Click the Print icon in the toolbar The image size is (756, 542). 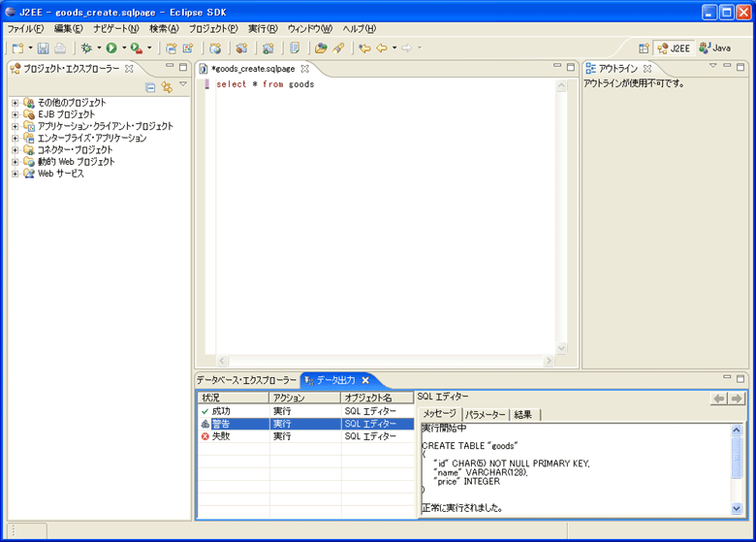pos(60,48)
